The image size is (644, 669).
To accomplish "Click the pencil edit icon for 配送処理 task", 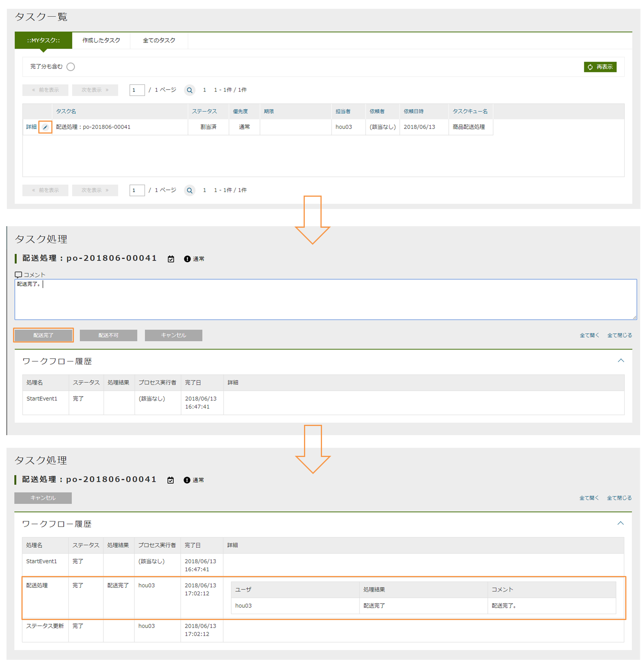I will click(x=45, y=127).
